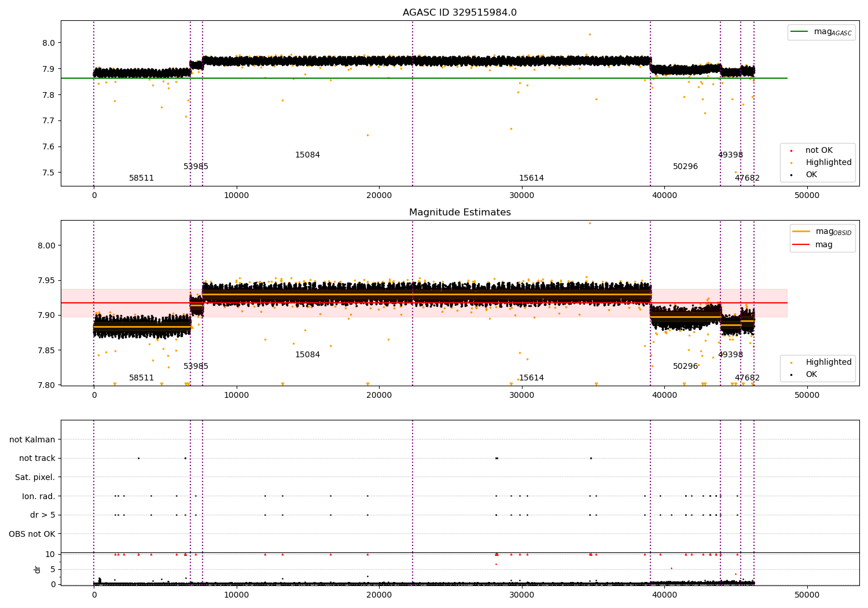Viewport: 868px width, 608px height.
Task: Click the OBS not OK row label
Action: tap(32, 534)
